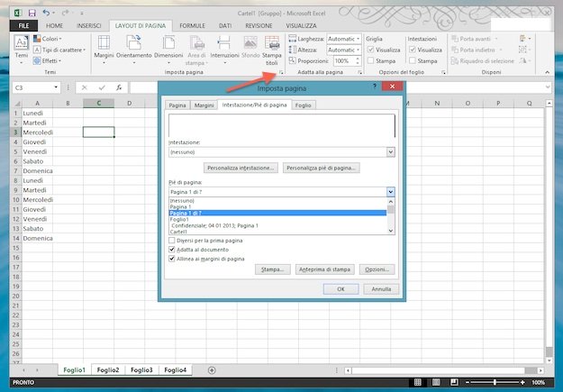Switch to the FORMULE ribbon tab
Screen dimensions: 563x392
point(192,25)
